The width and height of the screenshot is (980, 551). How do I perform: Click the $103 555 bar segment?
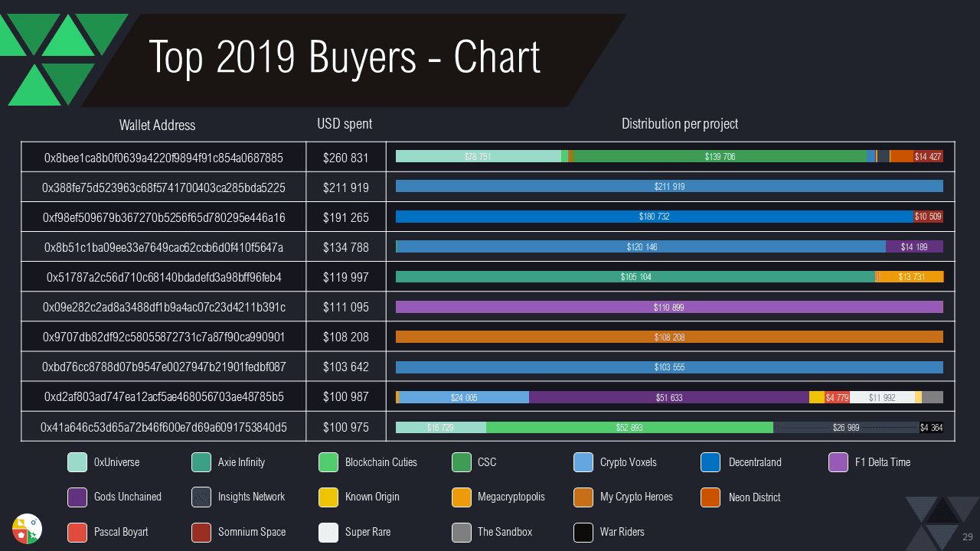coord(669,367)
